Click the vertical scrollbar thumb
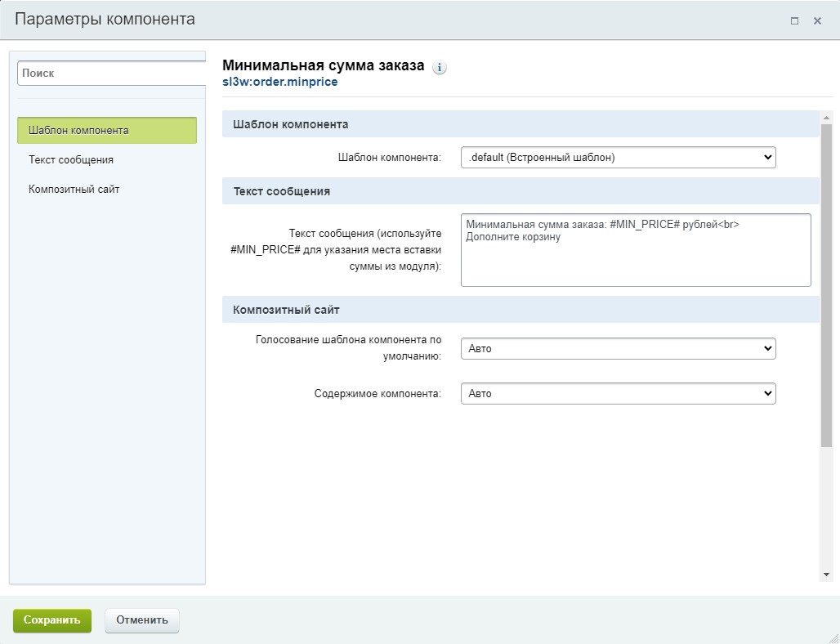 [x=826, y=286]
